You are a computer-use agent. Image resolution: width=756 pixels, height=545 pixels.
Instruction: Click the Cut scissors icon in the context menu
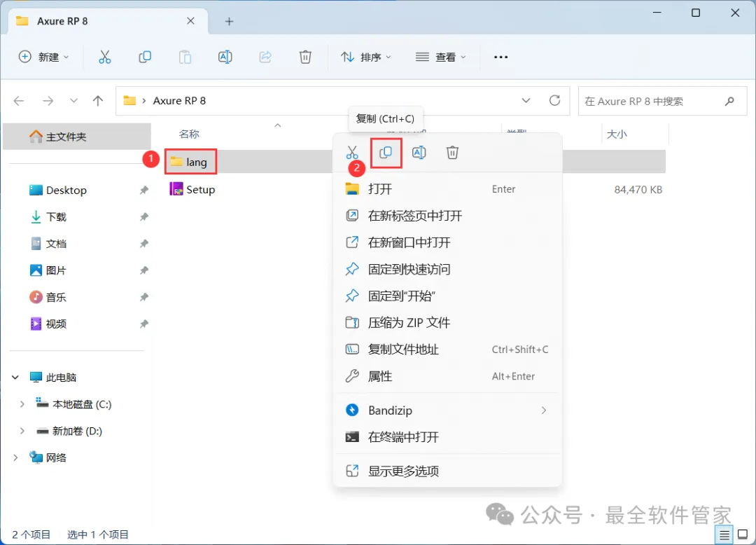[x=352, y=153]
